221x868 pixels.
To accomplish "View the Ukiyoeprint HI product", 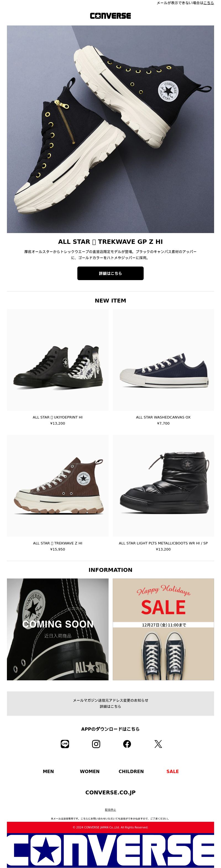I will pos(57,360).
